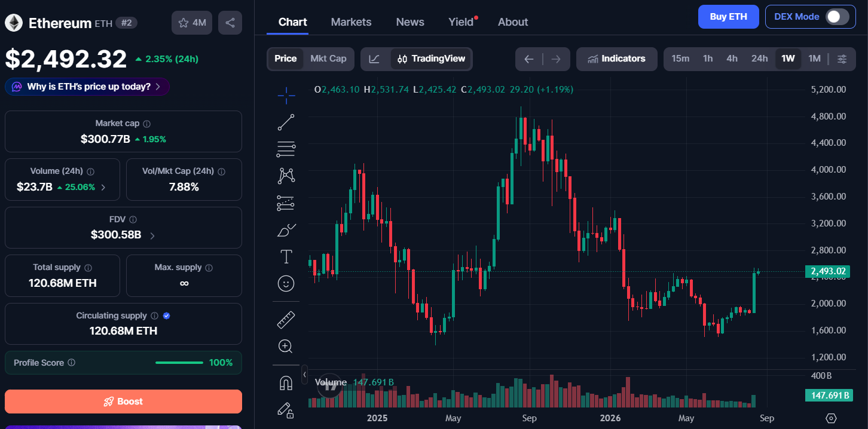Click the orange Boost button
Image resolution: width=868 pixels, height=429 pixels.
click(123, 402)
